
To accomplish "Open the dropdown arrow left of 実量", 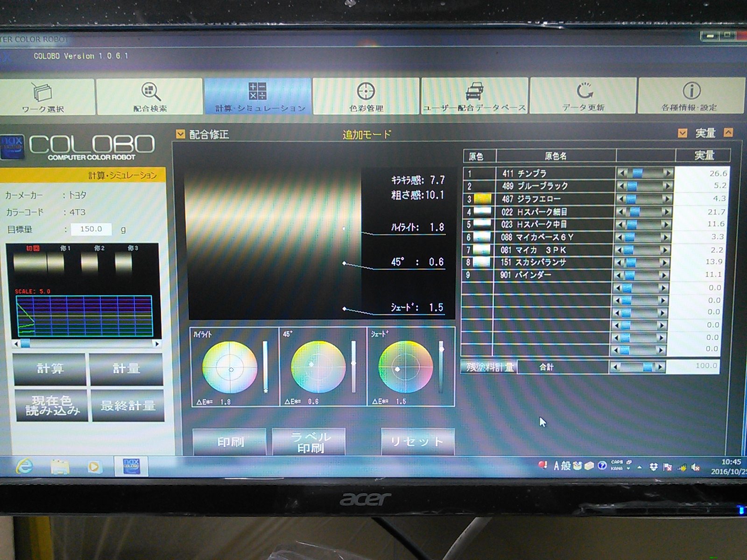I will click(x=682, y=133).
